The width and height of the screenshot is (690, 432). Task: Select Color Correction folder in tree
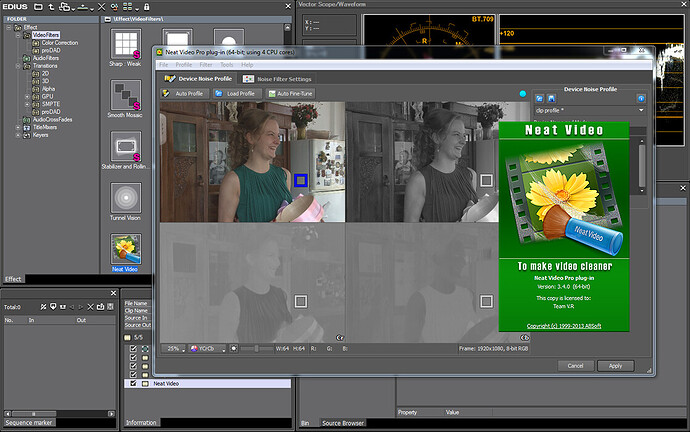tap(60, 43)
